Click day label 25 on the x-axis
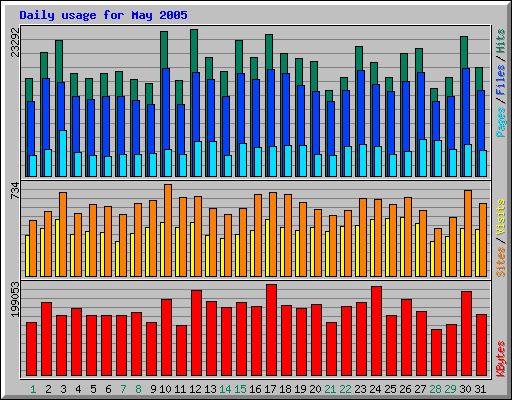Screen dimensions: 512x400 [390, 389]
